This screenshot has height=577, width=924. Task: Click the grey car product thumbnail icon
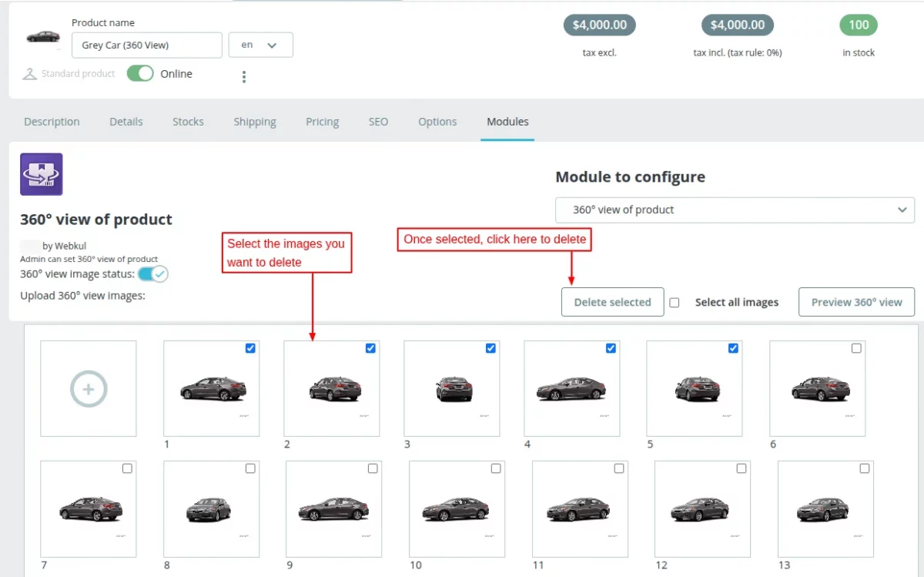click(x=43, y=37)
